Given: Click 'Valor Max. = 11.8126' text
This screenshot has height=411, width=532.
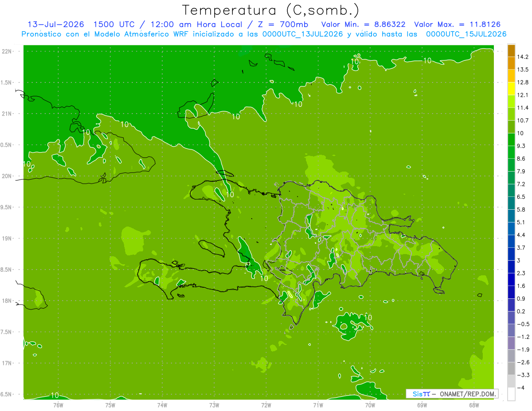Looking at the screenshot, I should (458, 24).
